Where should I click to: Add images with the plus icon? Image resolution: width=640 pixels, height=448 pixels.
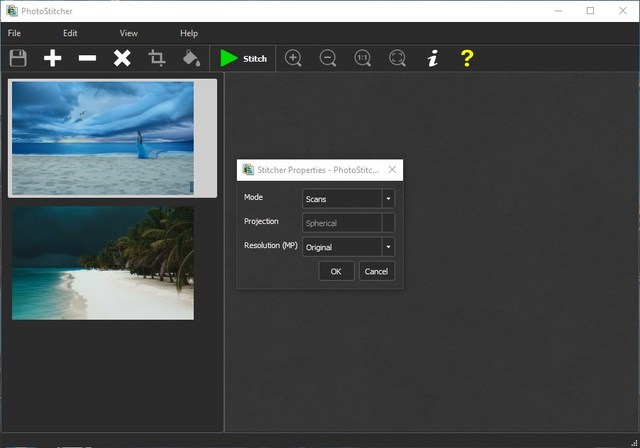[52, 58]
